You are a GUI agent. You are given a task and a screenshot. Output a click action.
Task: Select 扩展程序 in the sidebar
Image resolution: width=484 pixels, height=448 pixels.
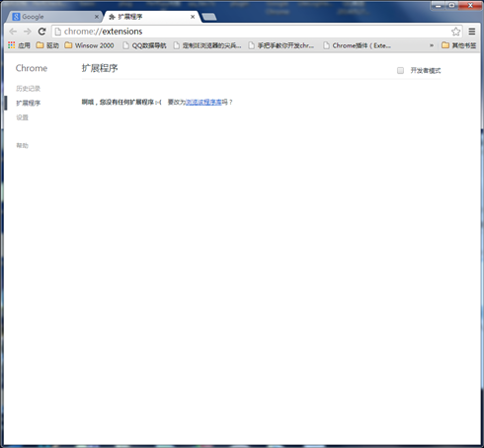coord(29,103)
